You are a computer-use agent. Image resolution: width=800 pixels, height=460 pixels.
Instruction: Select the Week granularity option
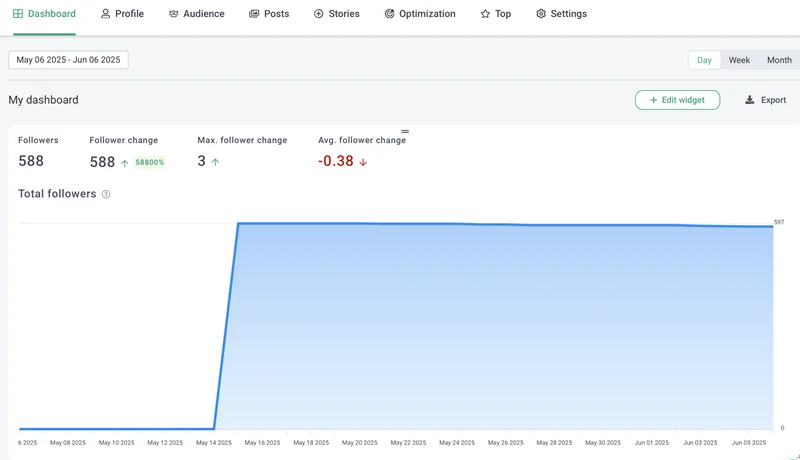click(739, 60)
